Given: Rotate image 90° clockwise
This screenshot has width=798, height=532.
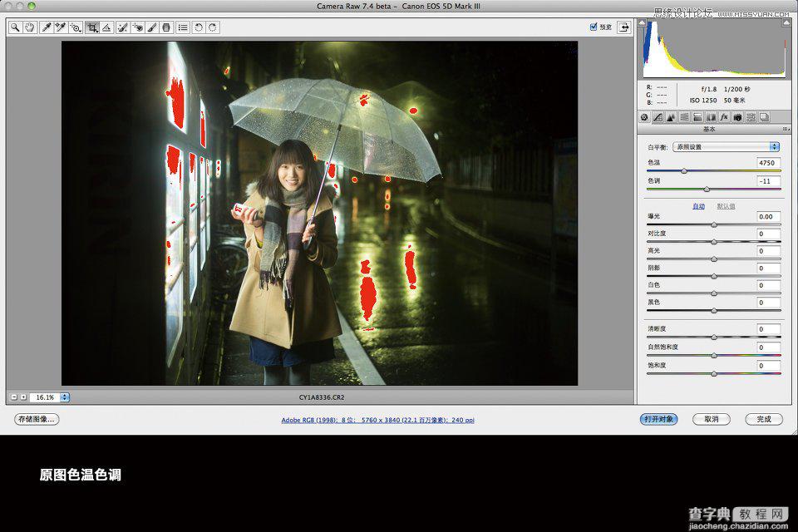Looking at the screenshot, I should click(x=213, y=27).
